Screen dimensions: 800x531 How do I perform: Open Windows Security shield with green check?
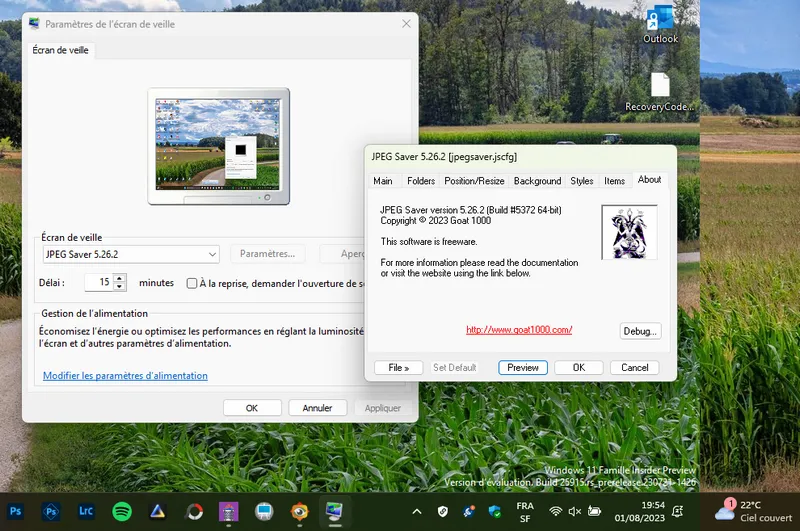[494, 511]
